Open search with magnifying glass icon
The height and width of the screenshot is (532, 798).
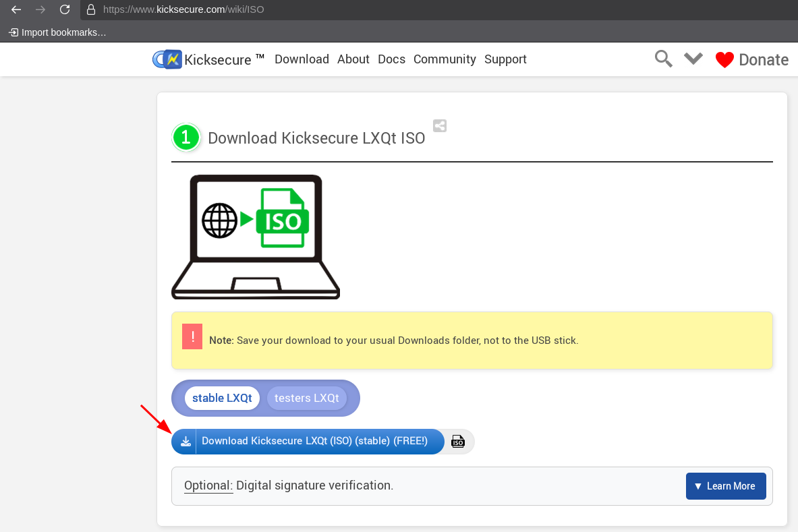(664, 59)
